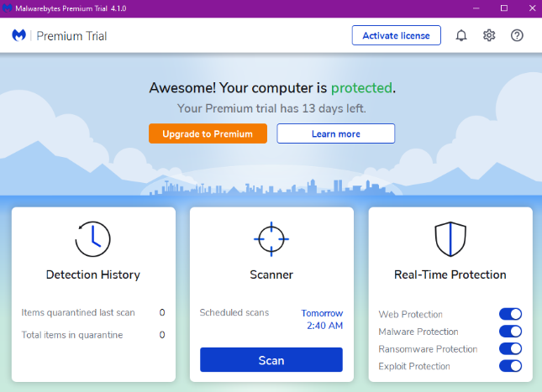Click Ransomware Protection label
Screen dimensions: 542x392
pos(428,349)
